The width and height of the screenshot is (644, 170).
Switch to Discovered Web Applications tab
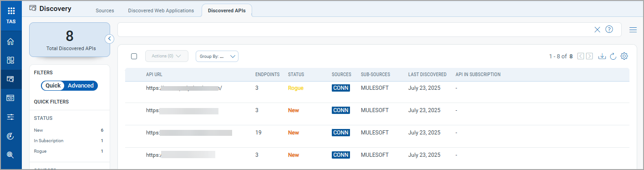click(x=161, y=10)
